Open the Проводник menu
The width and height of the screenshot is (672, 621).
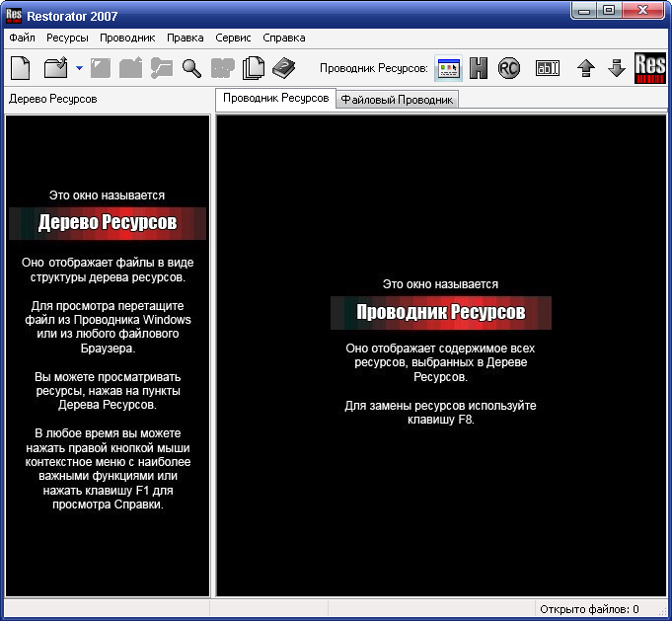pos(127,38)
